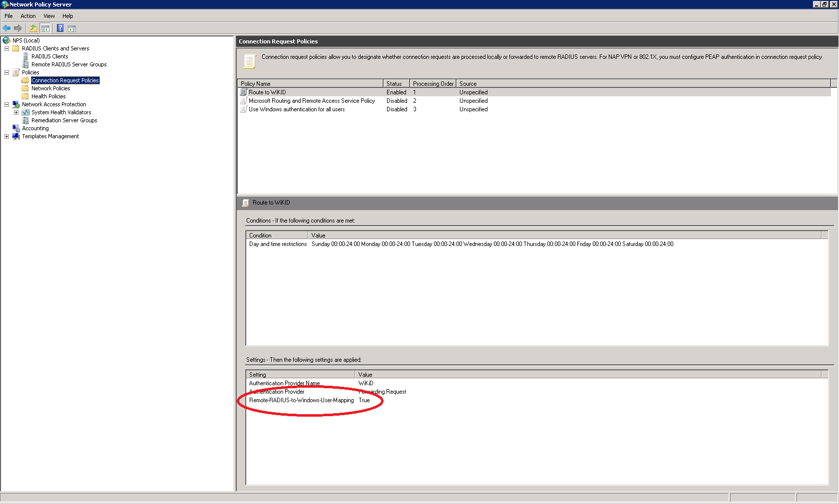Open the RADIUS Clients server icon
The image size is (839, 504).
(x=26, y=56)
